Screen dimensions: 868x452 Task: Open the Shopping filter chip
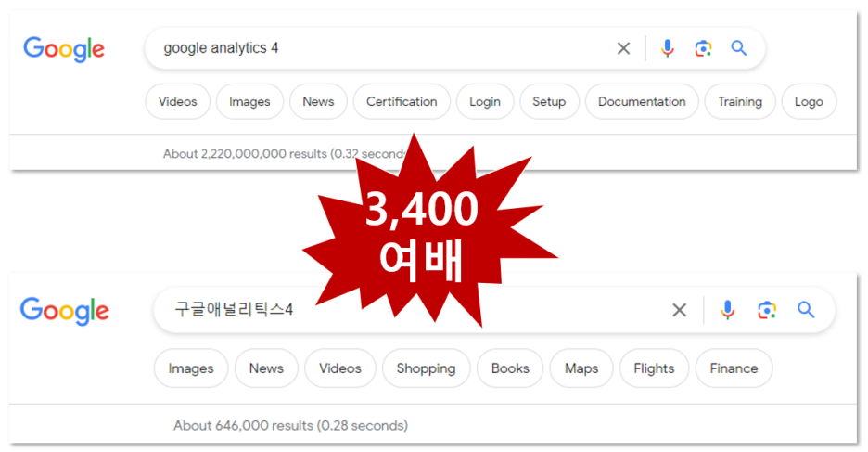click(427, 368)
